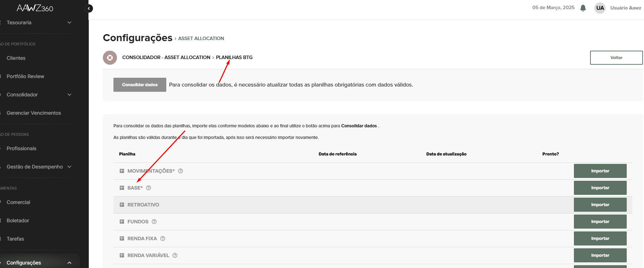
Task: Click the Consolidar dados button
Action: 140,85
